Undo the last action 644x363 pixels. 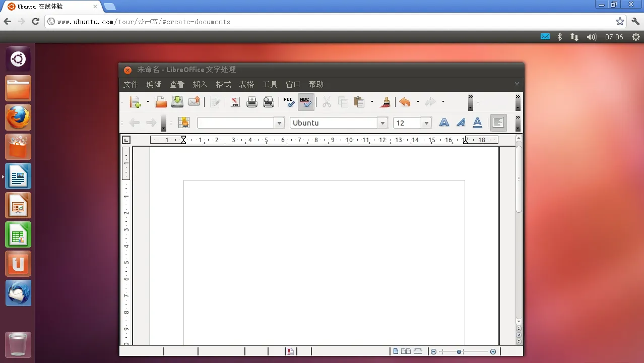tap(405, 102)
